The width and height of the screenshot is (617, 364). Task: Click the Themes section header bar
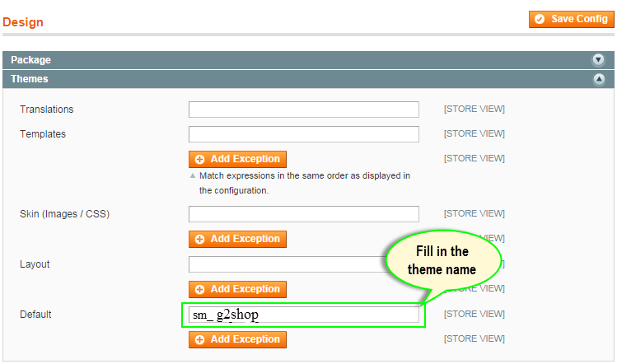[308, 79]
